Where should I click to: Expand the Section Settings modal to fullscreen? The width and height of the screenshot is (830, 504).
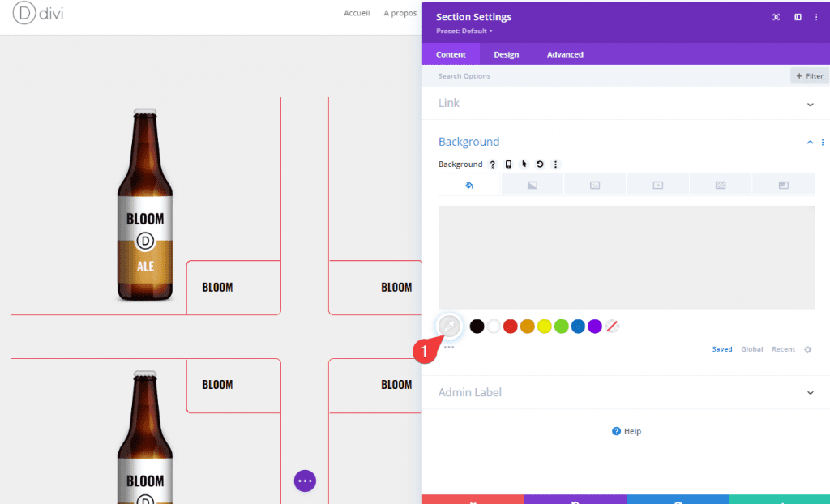coord(776,17)
